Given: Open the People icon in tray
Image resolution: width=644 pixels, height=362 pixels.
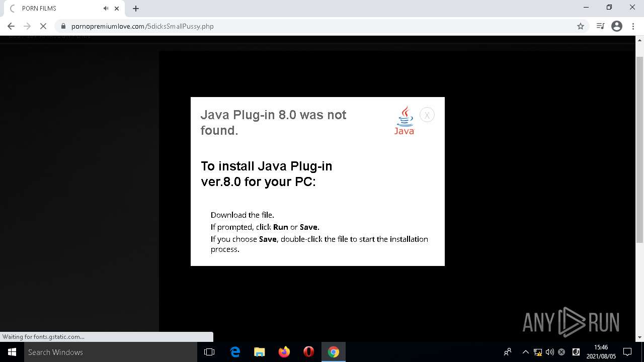Looking at the screenshot, I should tap(508, 352).
